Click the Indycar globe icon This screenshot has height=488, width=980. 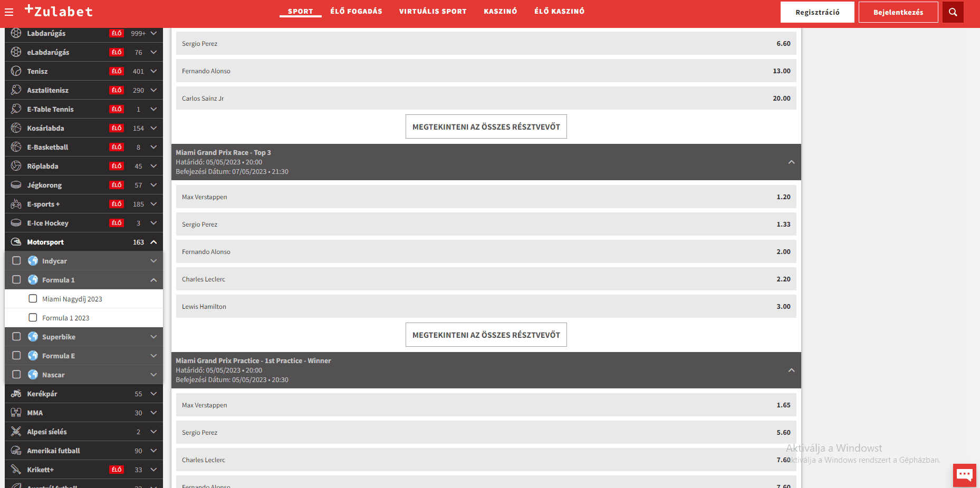point(33,261)
